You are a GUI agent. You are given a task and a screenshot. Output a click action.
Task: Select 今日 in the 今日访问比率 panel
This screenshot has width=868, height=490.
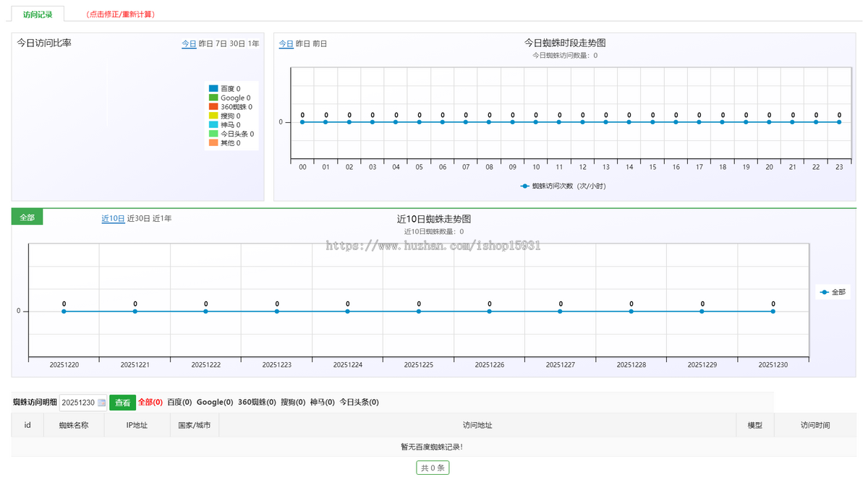(x=189, y=44)
